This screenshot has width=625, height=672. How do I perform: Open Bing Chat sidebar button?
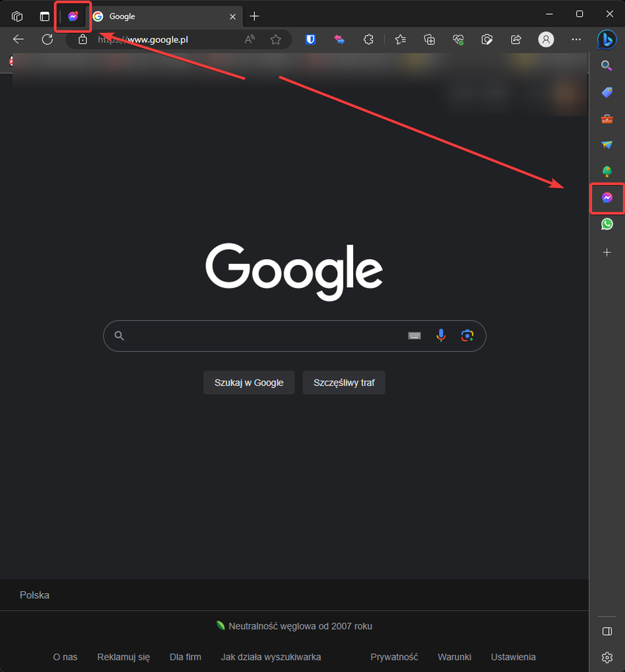[x=607, y=40]
